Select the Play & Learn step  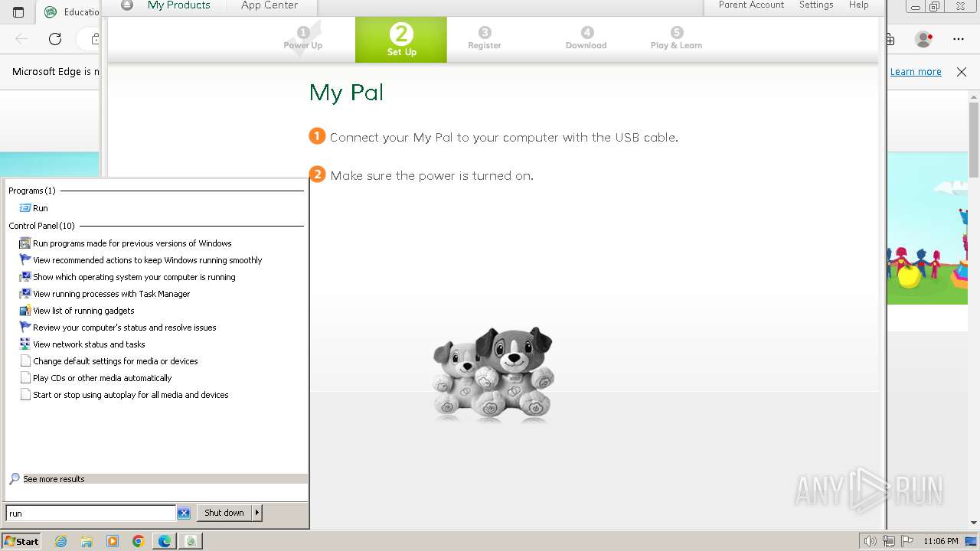pyautogui.click(x=676, y=39)
